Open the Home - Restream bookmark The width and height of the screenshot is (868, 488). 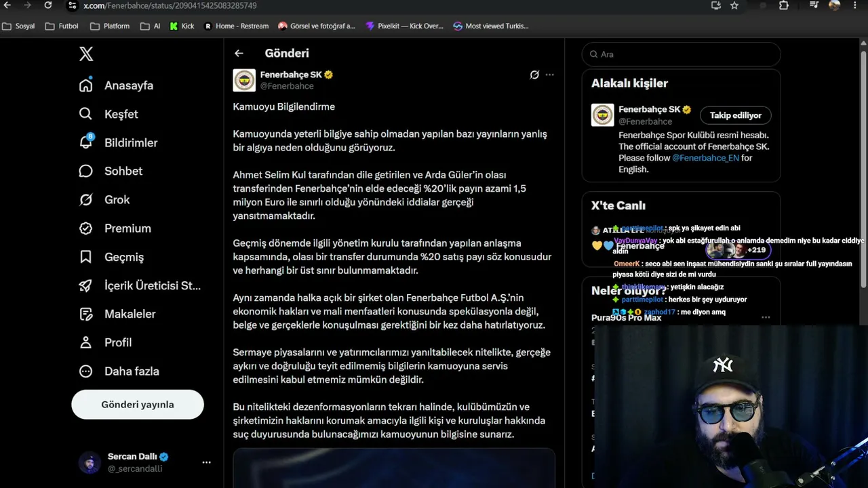click(237, 26)
